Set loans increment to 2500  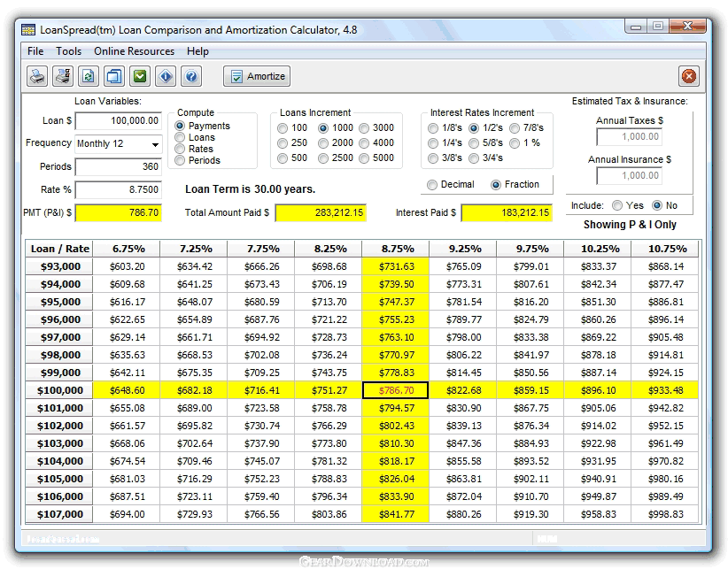tap(323, 158)
